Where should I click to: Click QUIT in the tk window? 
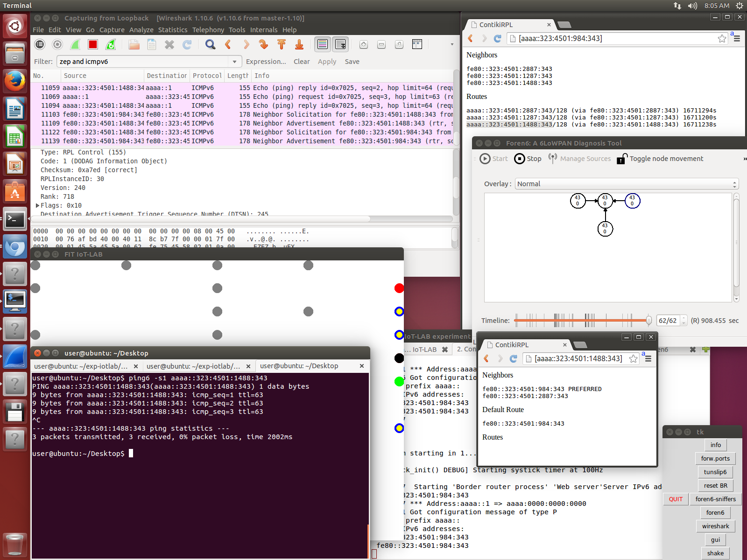click(x=676, y=499)
